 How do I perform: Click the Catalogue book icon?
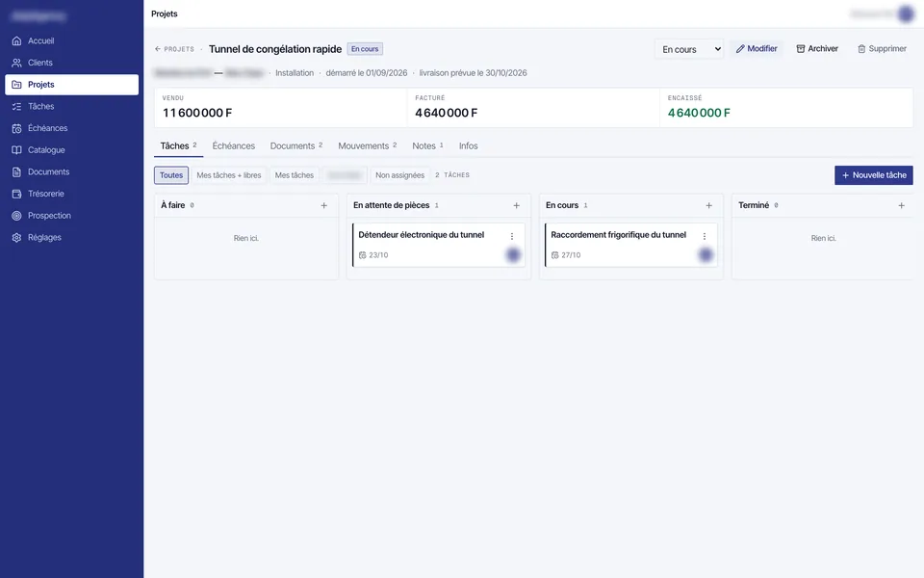click(x=16, y=150)
